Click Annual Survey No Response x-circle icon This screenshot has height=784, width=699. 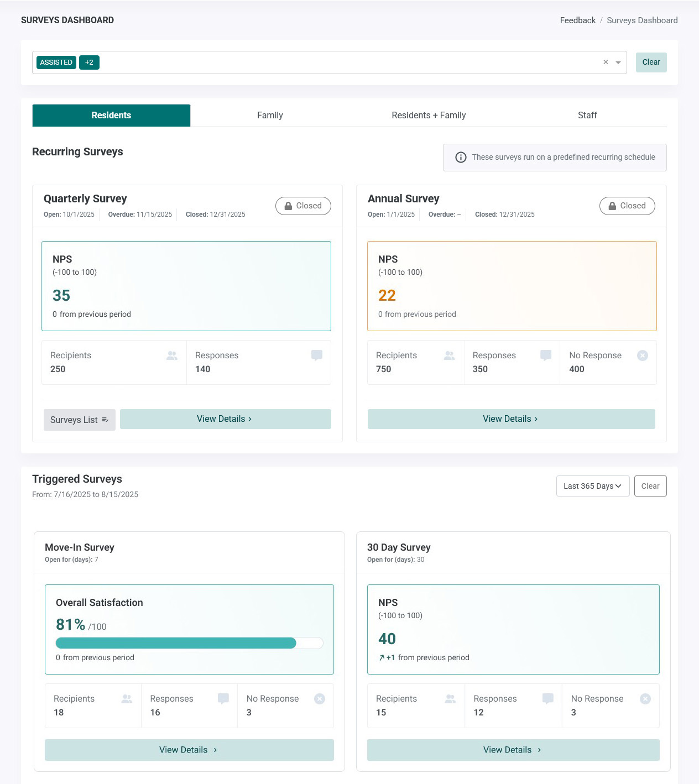point(643,356)
